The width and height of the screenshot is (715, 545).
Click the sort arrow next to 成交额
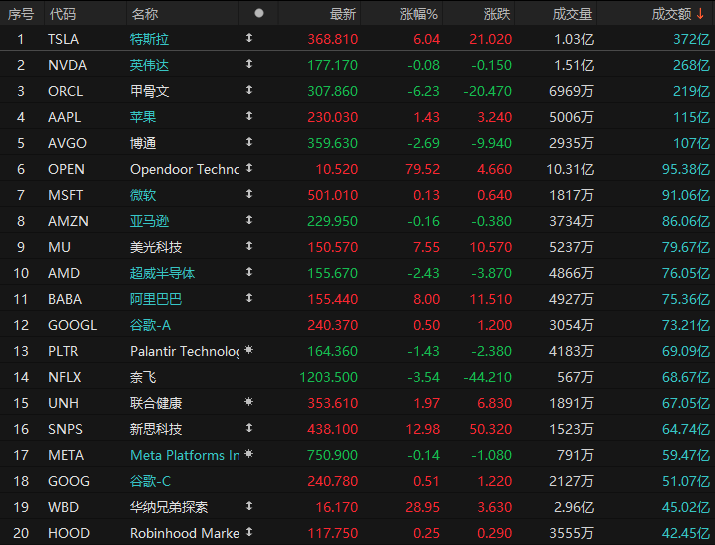[x=700, y=14]
